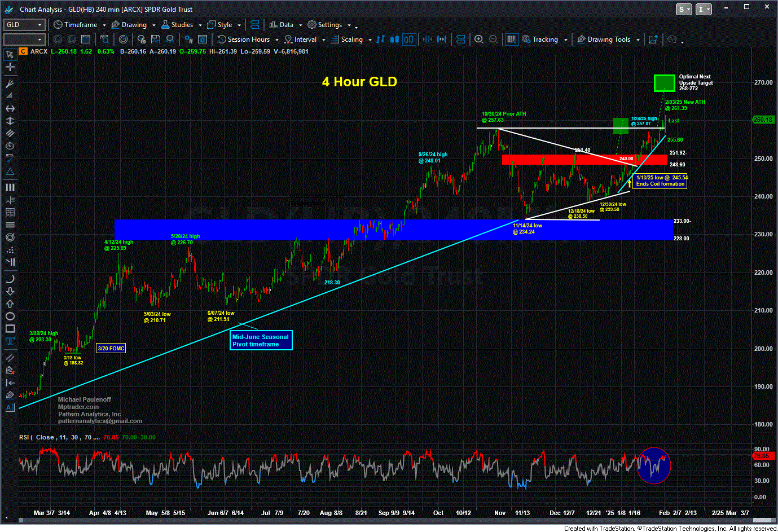Expand the Style dropdown arrow
The image size is (778, 532).
pos(239,25)
